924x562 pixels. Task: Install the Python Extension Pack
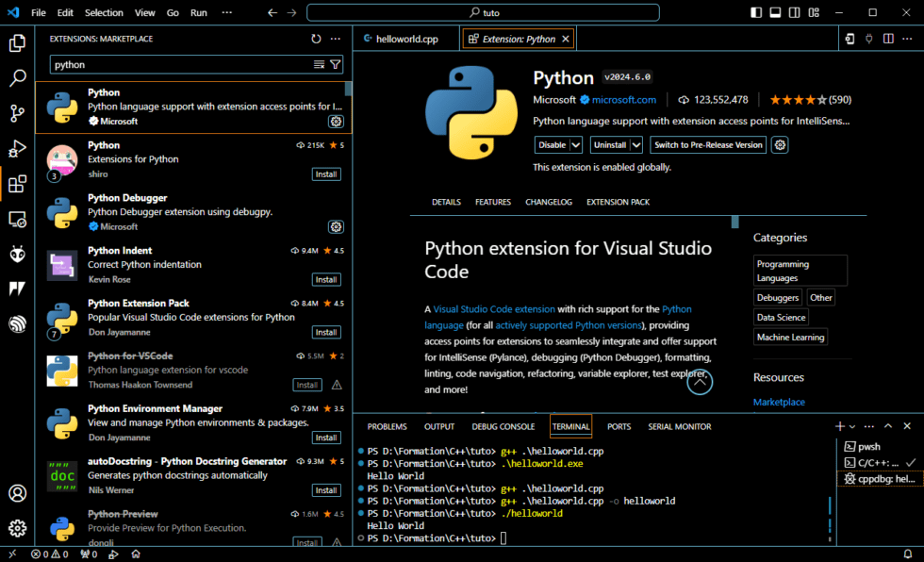tap(326, 332)
